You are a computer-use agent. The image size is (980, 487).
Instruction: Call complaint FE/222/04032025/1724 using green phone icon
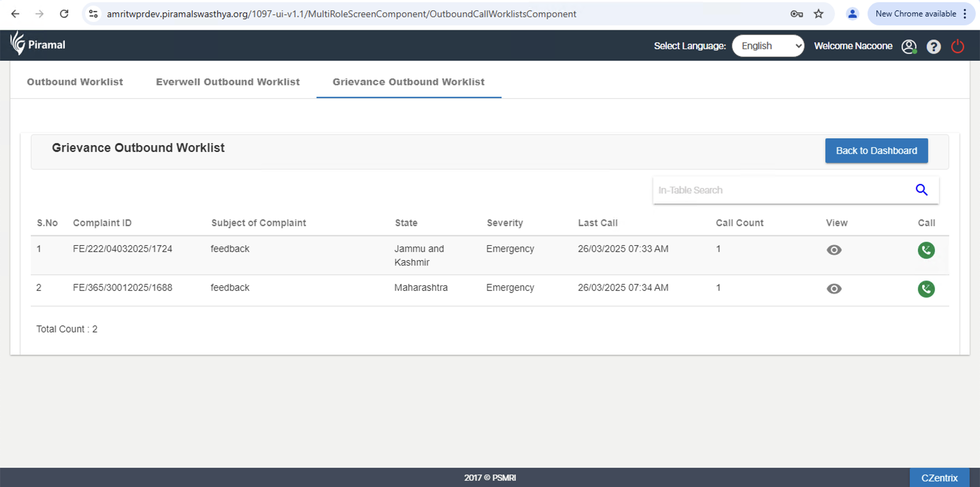926,250
